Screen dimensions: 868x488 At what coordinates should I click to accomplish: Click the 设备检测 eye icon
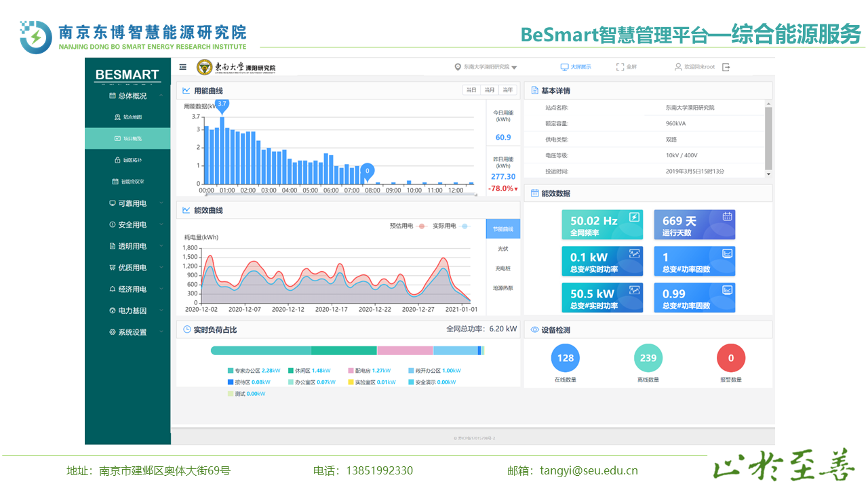(x=534, y=330)
